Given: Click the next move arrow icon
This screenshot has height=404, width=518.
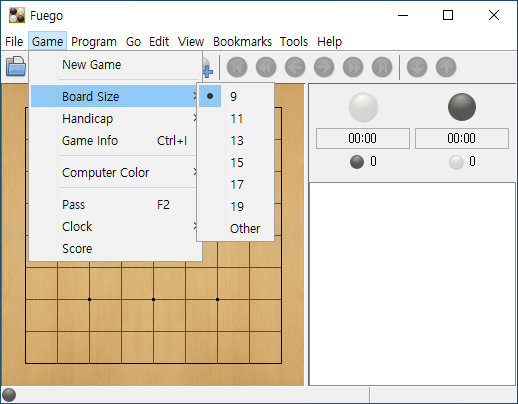Looking at the screenshot, I should click(x=324, y=67).
